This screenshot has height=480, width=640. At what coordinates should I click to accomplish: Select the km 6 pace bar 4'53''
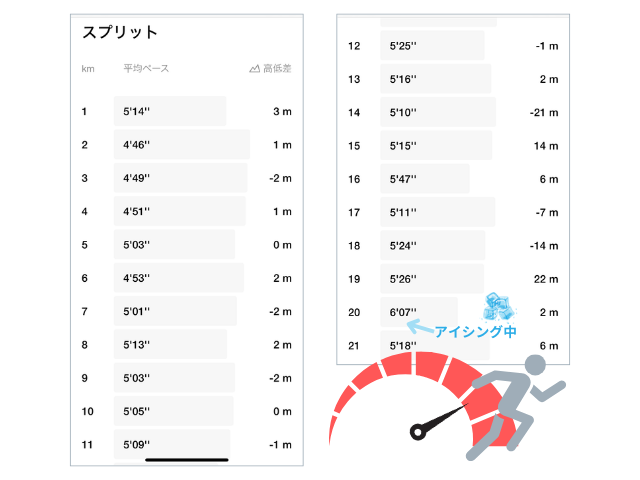(x=179, y=278)
